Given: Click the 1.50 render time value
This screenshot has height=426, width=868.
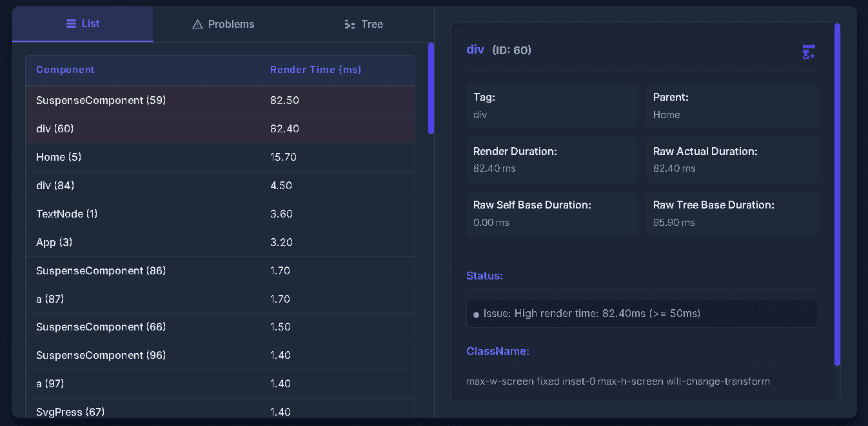Looking at the screenshot, I should tap(281, 327).
